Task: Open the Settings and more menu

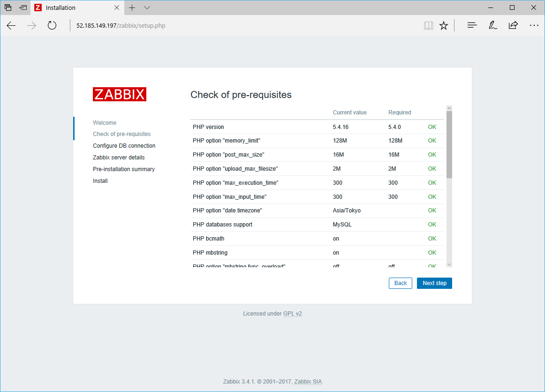Action: [x=534, y=25]
